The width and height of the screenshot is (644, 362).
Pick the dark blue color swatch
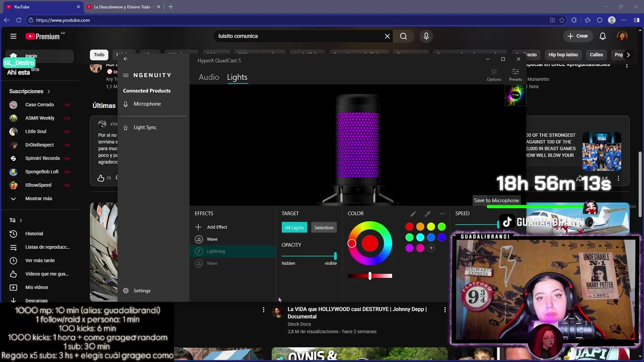coord(442,237)
